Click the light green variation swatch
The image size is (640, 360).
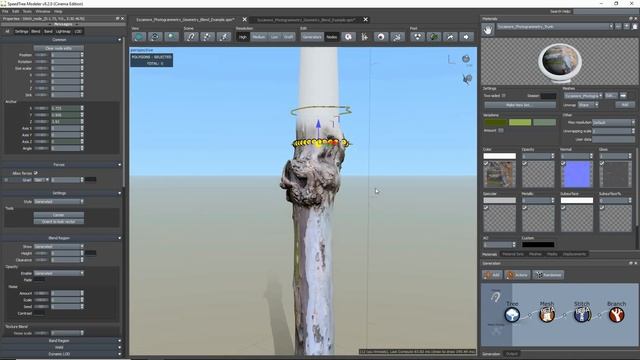click(520, 122)
